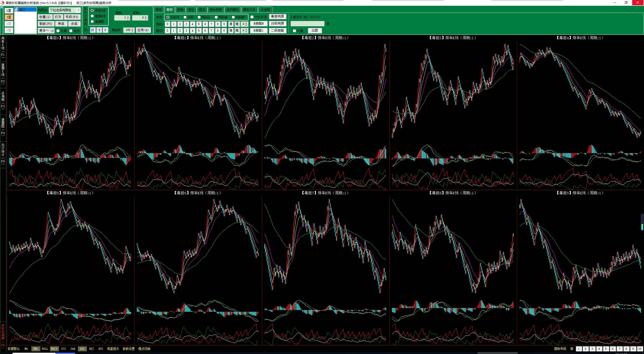This screenshot has width=644, height=354.
Task: Open 频率K线 (F1) side panel
Action: coord(3,47)
